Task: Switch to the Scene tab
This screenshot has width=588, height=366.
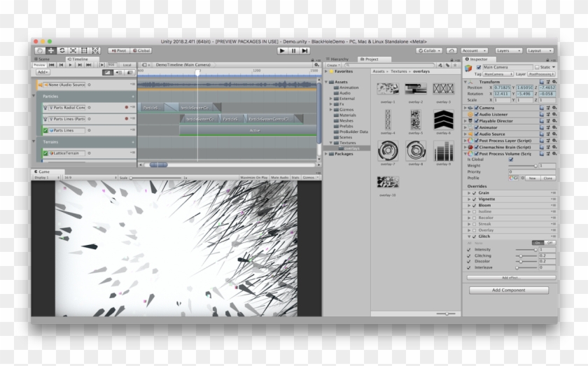Action: point(42,59)
